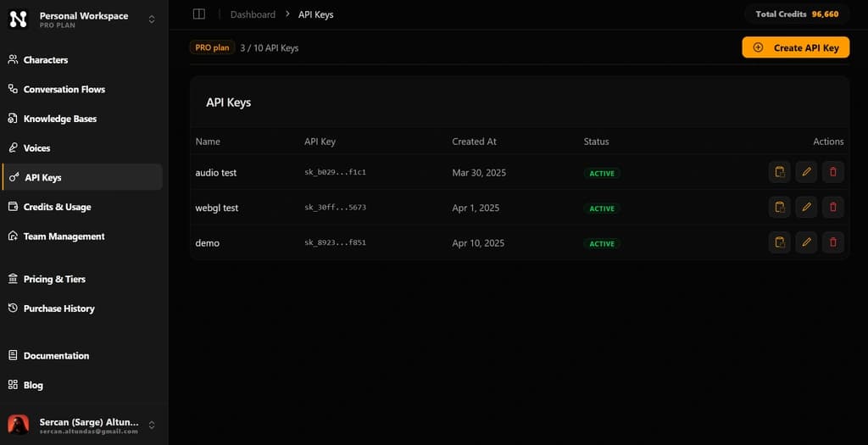Delete the demo API key
868x445 pixels.
(x=833, y=242)
